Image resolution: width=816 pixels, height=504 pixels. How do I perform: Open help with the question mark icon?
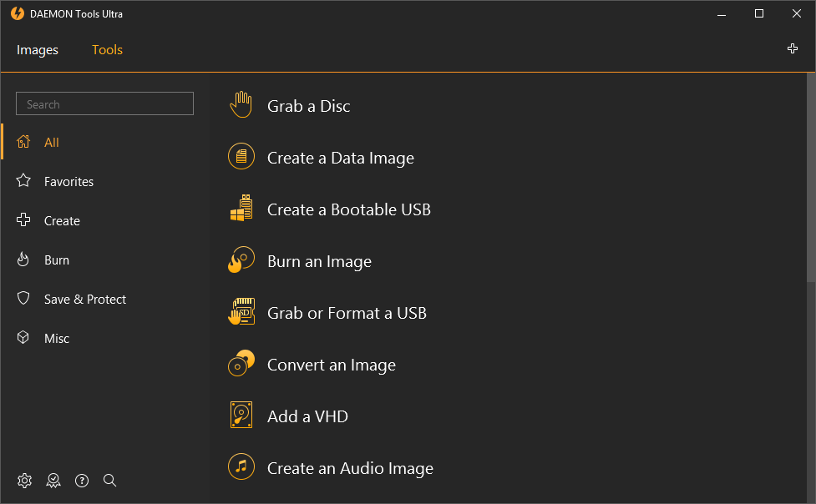click(x=82, y=481)
